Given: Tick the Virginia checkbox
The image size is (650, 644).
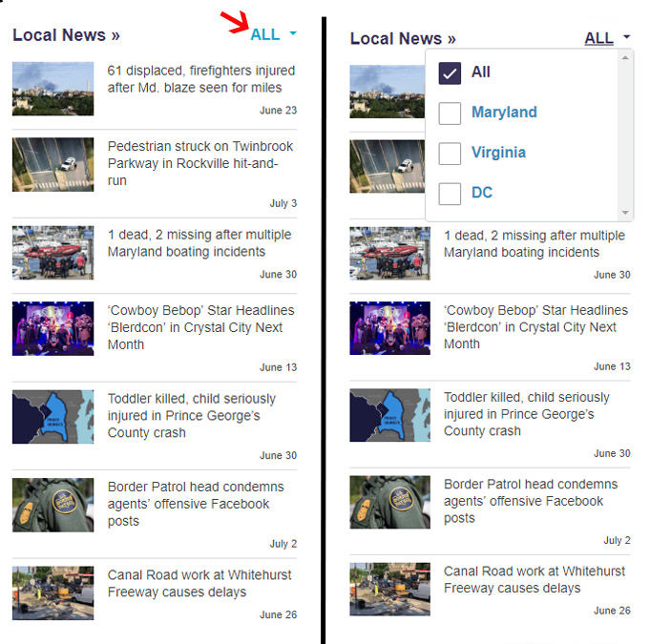Looking at the screenshot, I should pos(450,153).
